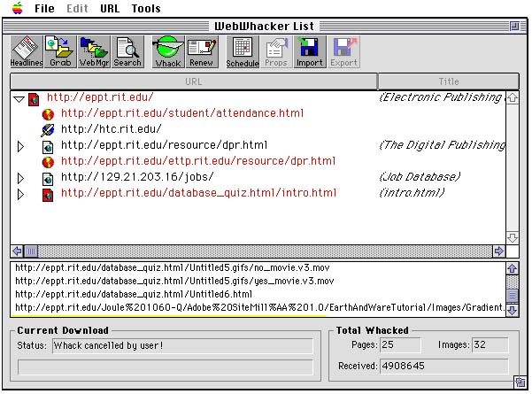Screen dimensions: 532x394
Task: Click the (Job Database) title text
Action: pos(420,177)
